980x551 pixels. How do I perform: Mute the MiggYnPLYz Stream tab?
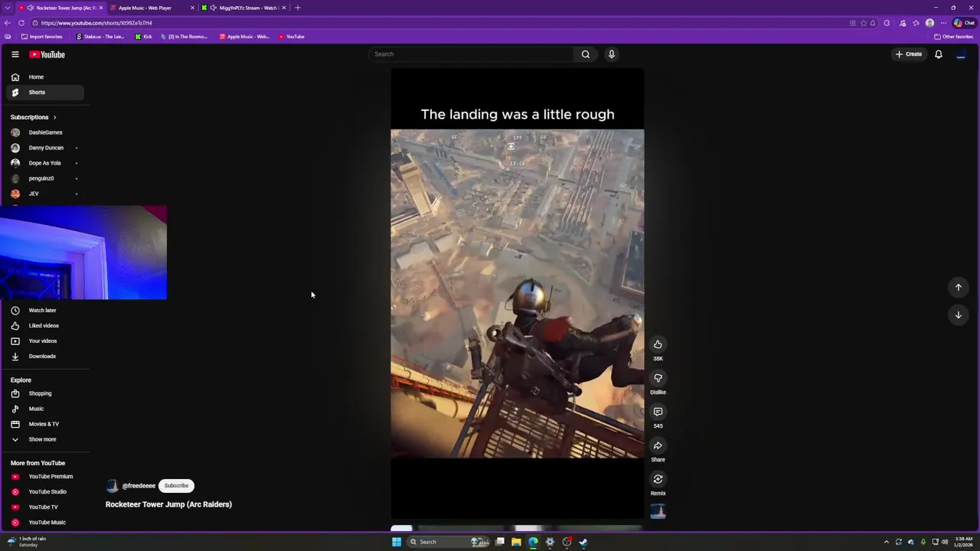pyautogui.click(x=213, y=8)
